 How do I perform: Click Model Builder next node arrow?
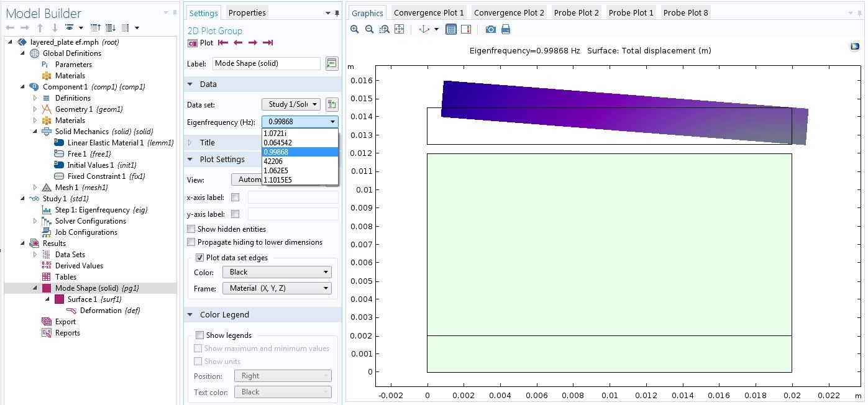click(25, 28)
